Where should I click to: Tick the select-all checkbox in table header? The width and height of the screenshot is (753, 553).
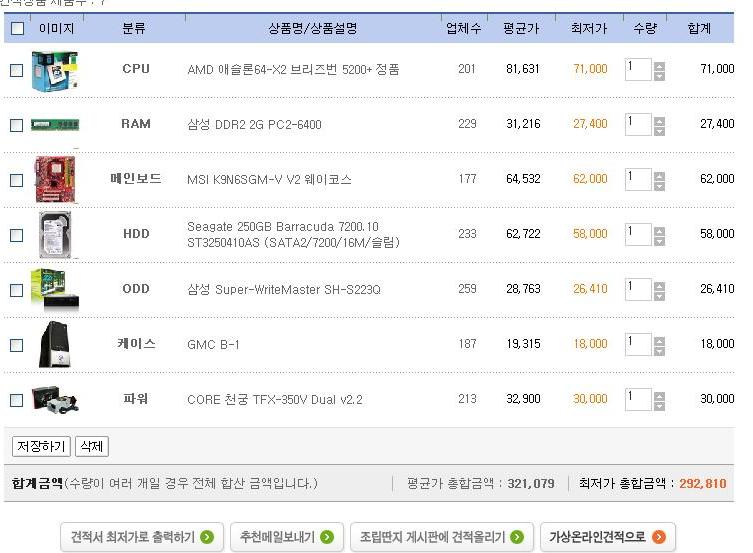[17, 28]
